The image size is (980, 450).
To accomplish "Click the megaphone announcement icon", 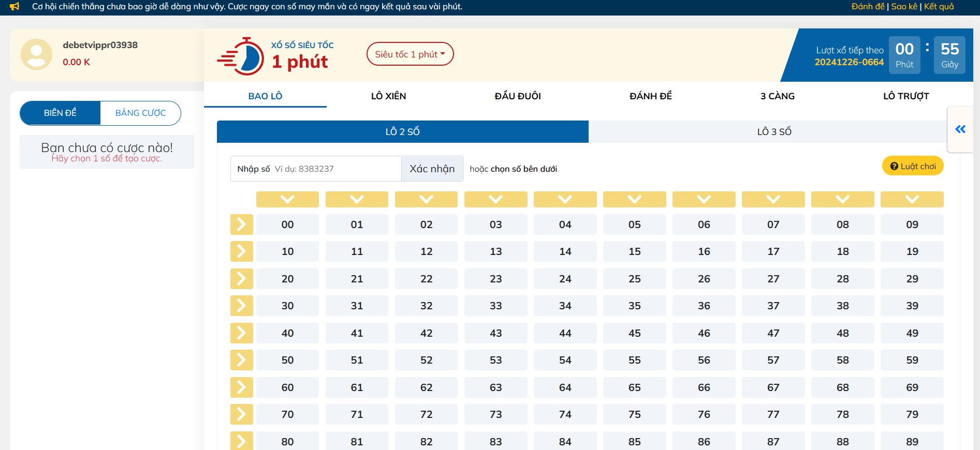I will pyautogui.click(x=14, y=7).
